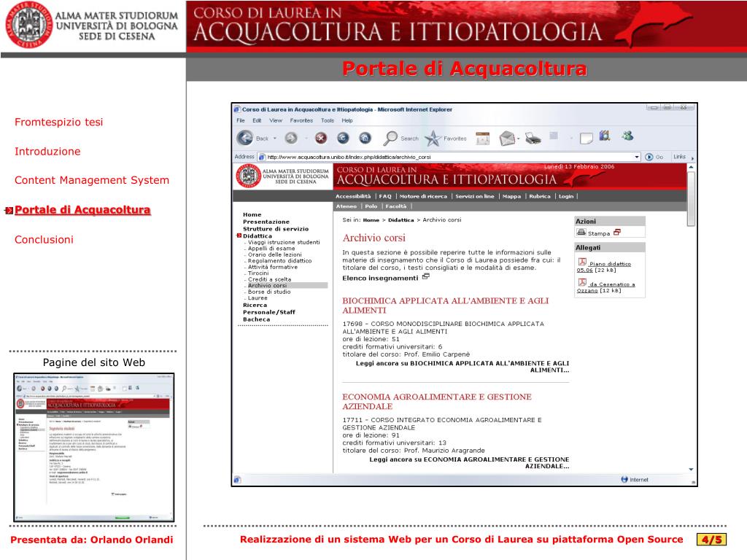Click the Internet zone globe icon in status bar

click(624, 480)
